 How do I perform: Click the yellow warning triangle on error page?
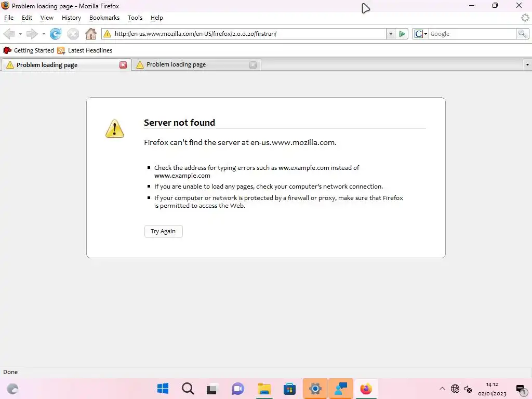pyautogui.click(x=115, y=129)
